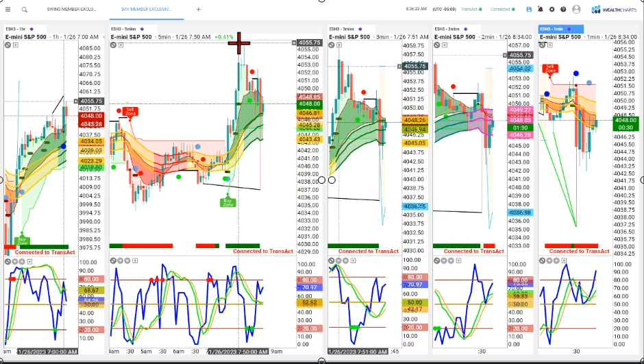Click the Sell Zone marker on 1min chart

point(549,68)
